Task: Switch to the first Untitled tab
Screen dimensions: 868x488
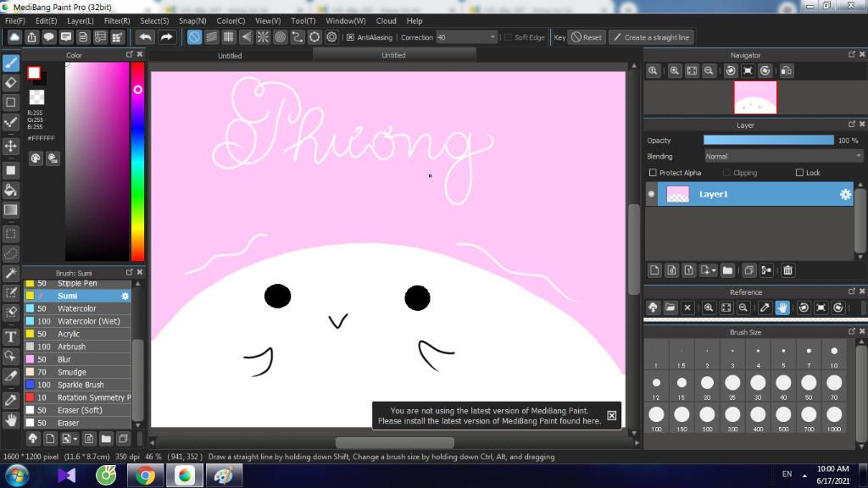Action: [230, 55]
